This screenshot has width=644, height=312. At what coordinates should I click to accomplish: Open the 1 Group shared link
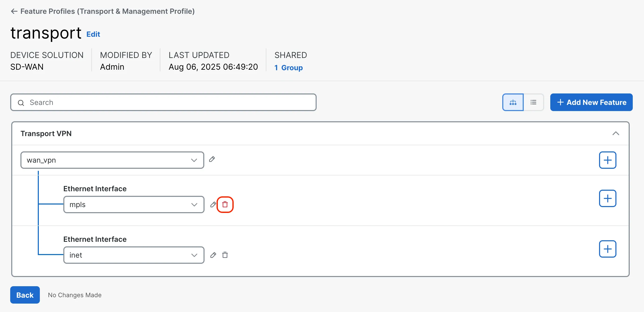289,68
